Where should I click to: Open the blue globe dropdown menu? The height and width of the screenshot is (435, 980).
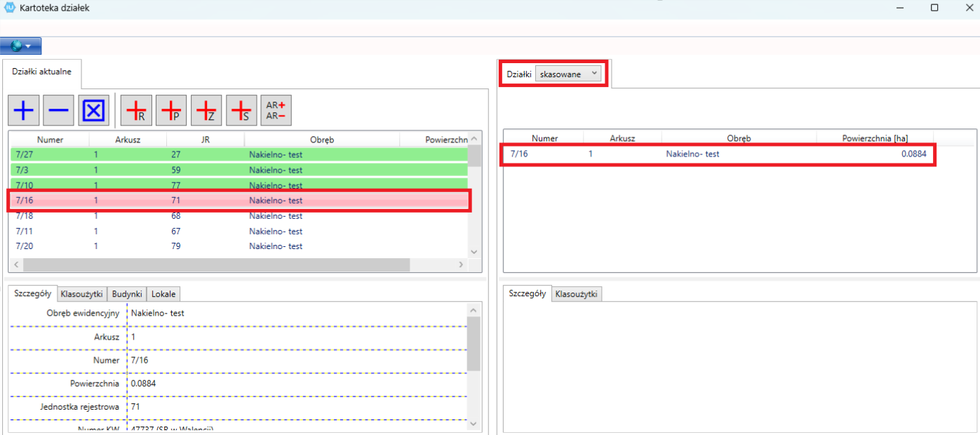(x=21, y=46)
